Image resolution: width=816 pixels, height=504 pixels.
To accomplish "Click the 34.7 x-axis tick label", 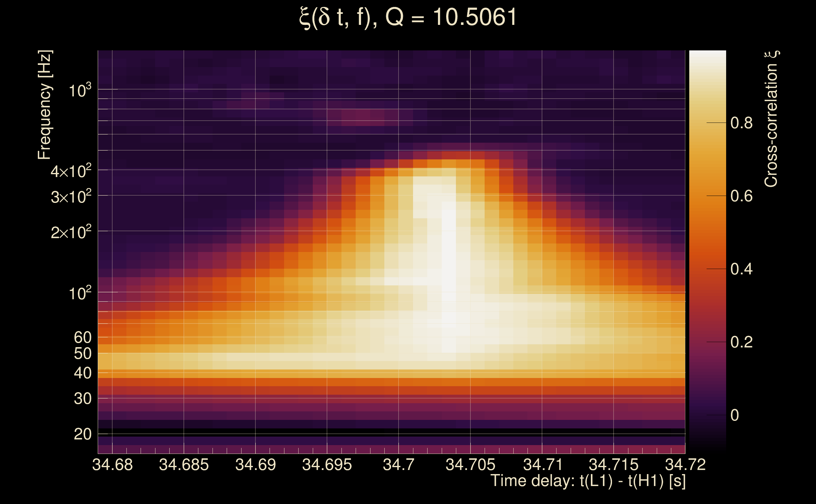I will [x=398, y=465].
